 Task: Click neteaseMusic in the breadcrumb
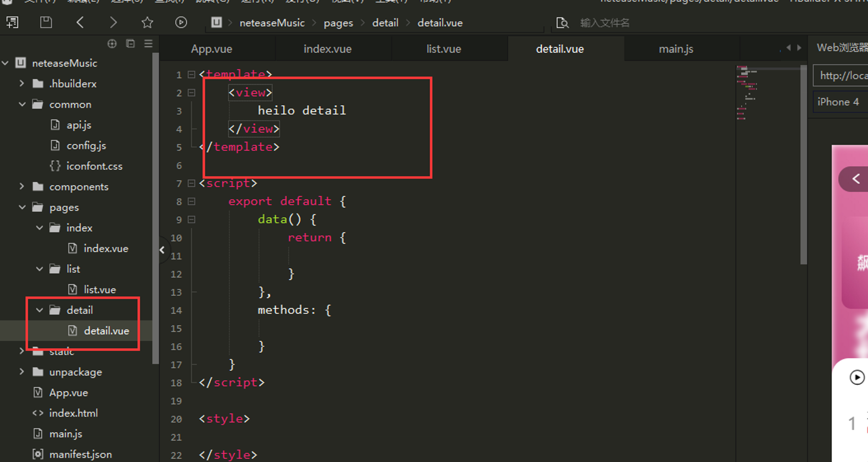click(x=272, y=22)
